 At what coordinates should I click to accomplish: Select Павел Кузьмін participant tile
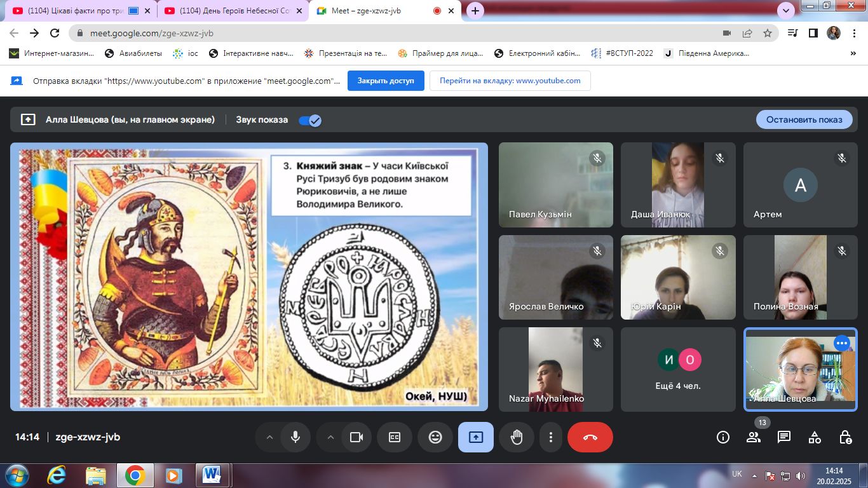pyautogui.click(x=556, y=185)
